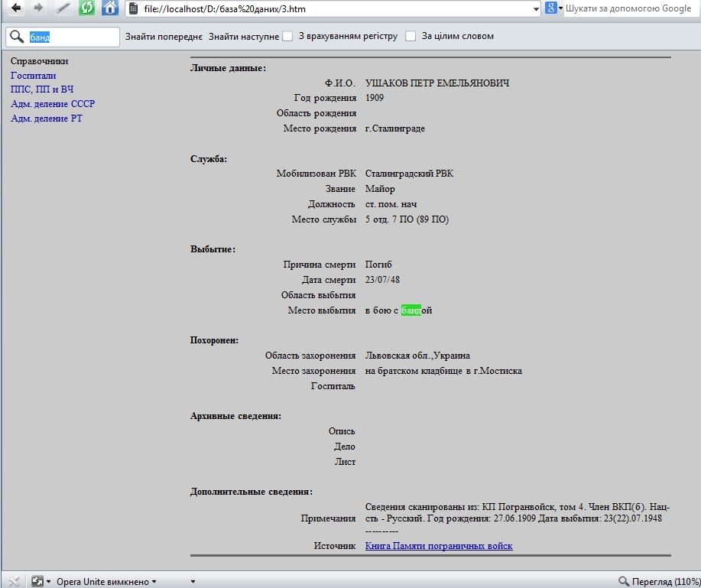Click the death date '23/07/48'
Screen dimensions: 701x588
[382, 279]
